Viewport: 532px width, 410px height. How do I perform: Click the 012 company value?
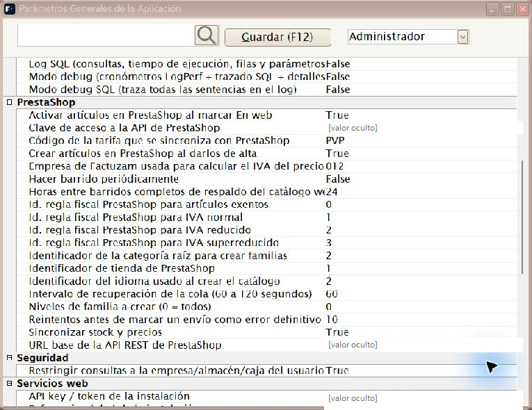pyautogui.click(x=334, y=166)
